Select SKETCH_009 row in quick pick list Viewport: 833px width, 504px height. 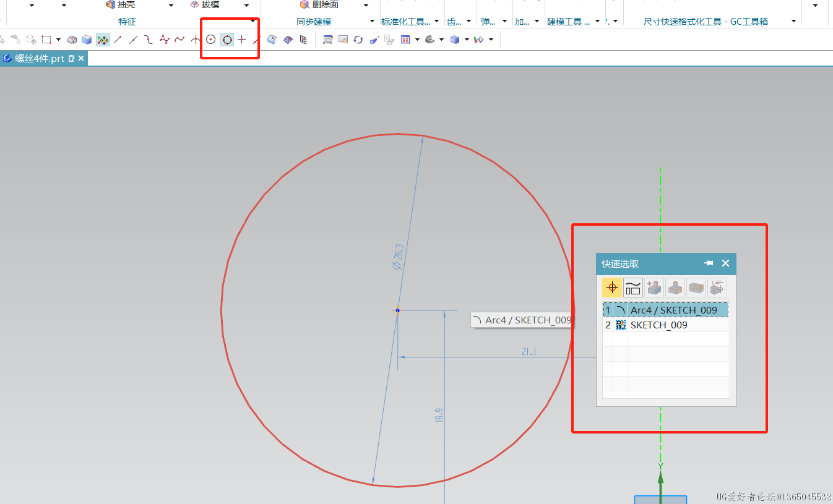tap(666, 325)
